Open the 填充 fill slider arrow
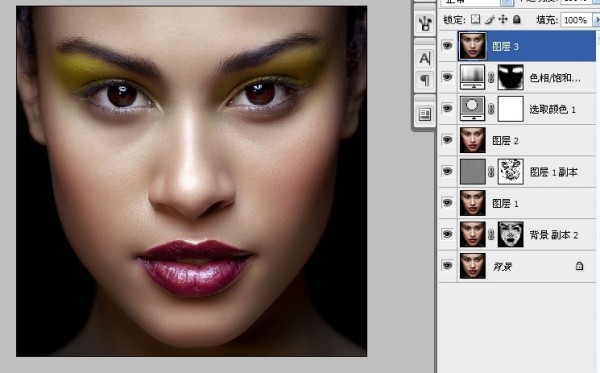The image size is (600, 373). (x=596, y=20)
